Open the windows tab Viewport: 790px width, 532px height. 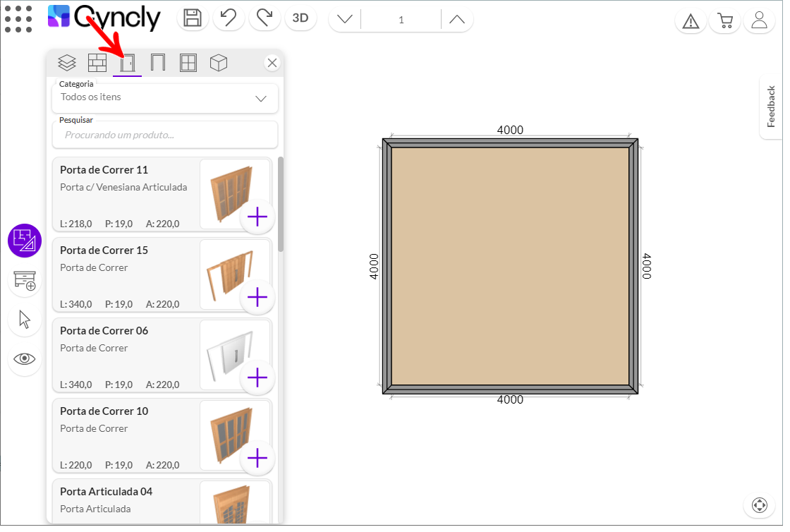tap(188, 63)
